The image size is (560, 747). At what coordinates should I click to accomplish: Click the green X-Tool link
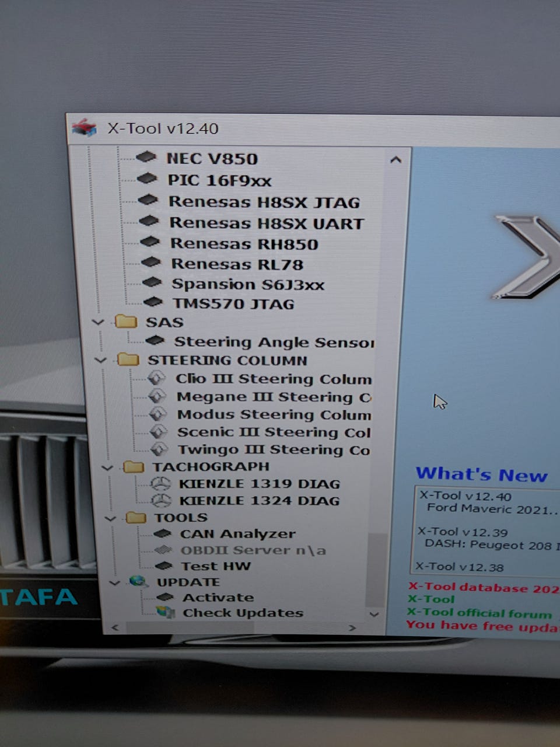(431, 599)
